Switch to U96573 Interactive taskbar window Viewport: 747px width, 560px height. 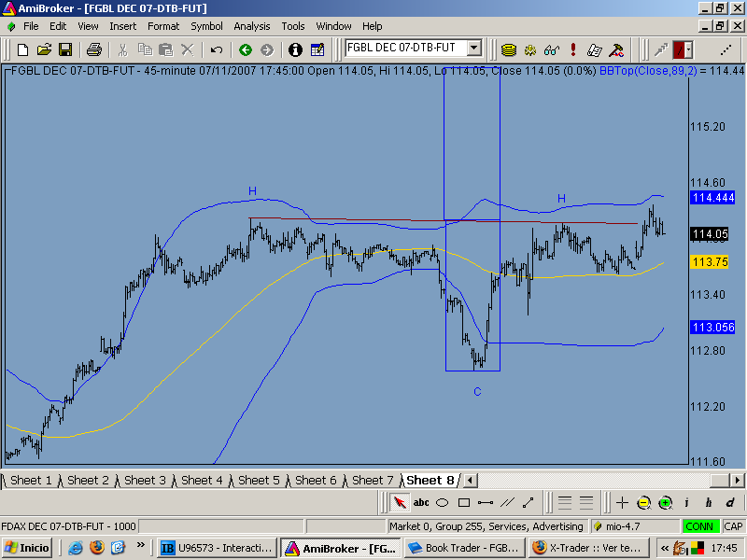tap(217, 548)
